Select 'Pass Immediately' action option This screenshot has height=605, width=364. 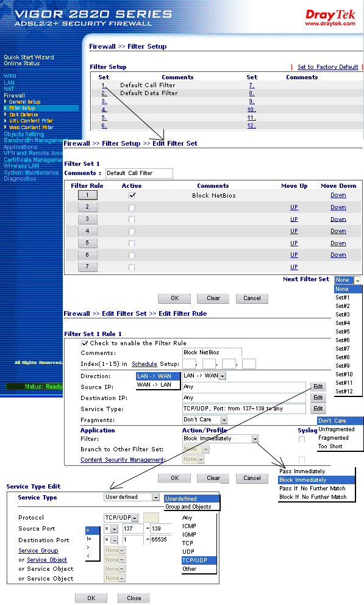pyautogui.click(x=302, y=471)
